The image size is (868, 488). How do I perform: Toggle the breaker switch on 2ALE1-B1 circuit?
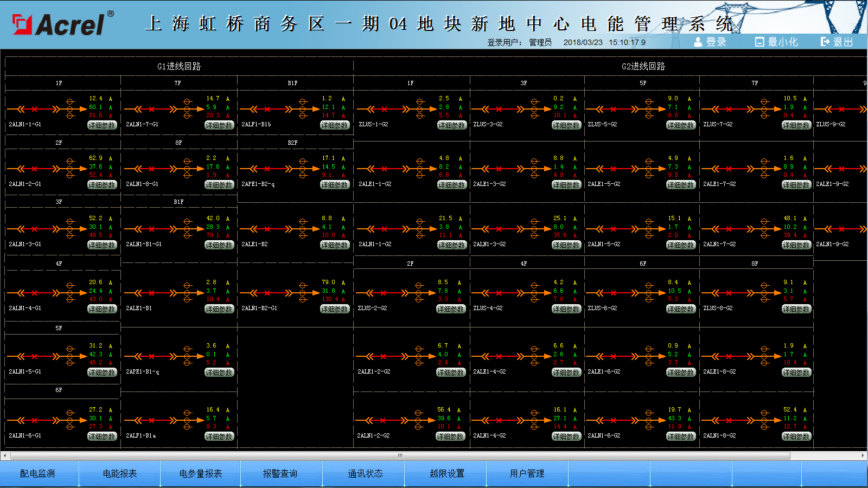(151, 293)
